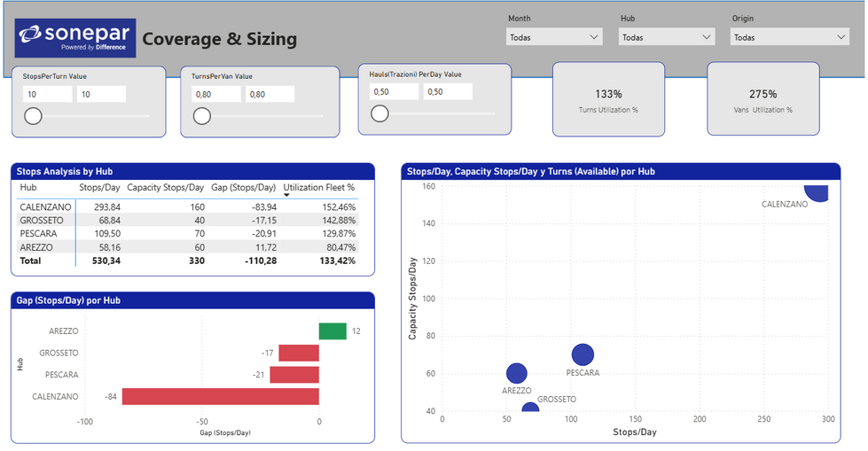Click the first StopsPerTurn value input
This screenshot has height=451, width=868.
(x=48, y=94)
